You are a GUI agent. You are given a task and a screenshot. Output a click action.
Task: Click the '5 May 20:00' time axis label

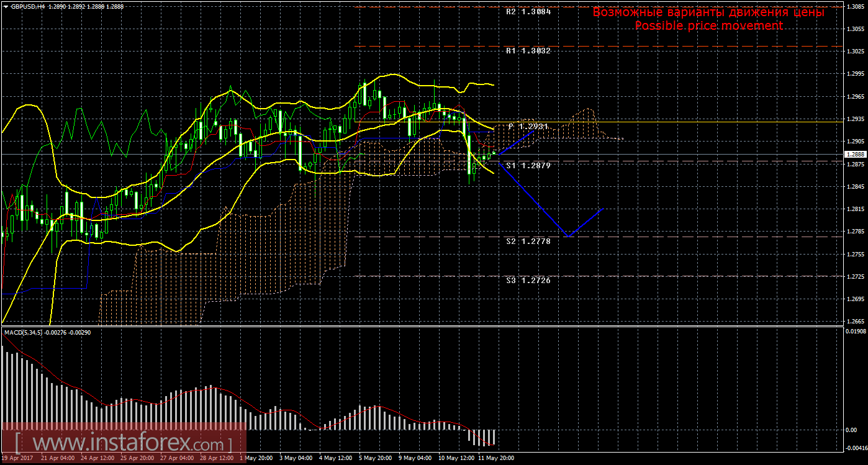[376, 459]
